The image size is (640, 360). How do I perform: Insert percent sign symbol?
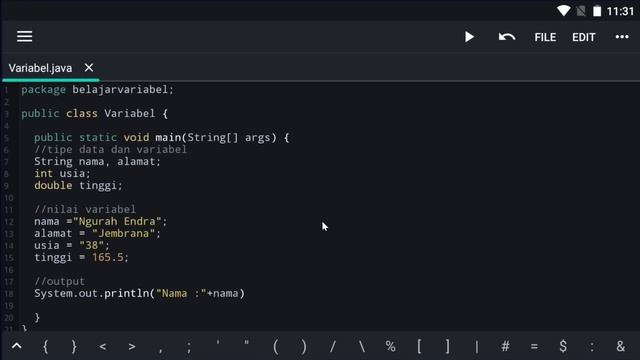390,347
